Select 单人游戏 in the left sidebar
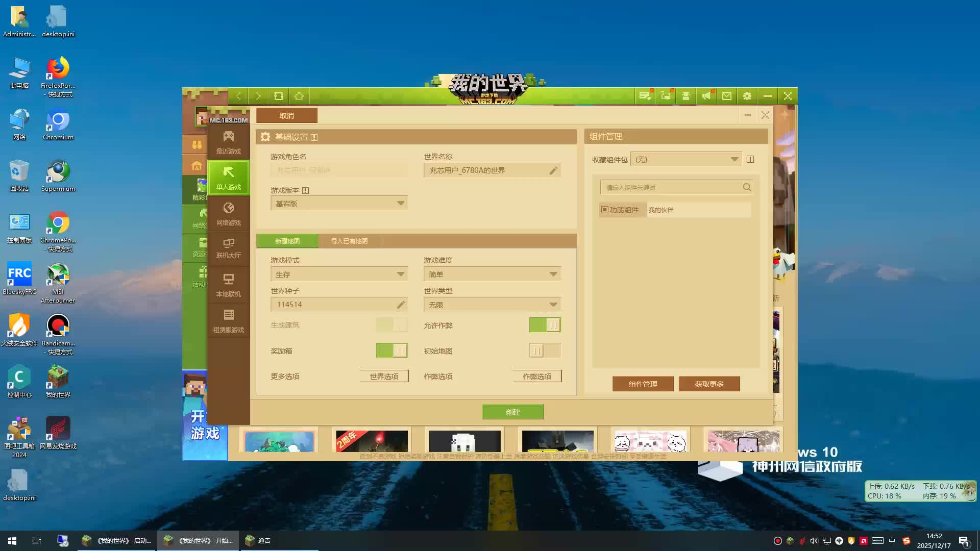The image size is (980, 551). tap(228, 178)
